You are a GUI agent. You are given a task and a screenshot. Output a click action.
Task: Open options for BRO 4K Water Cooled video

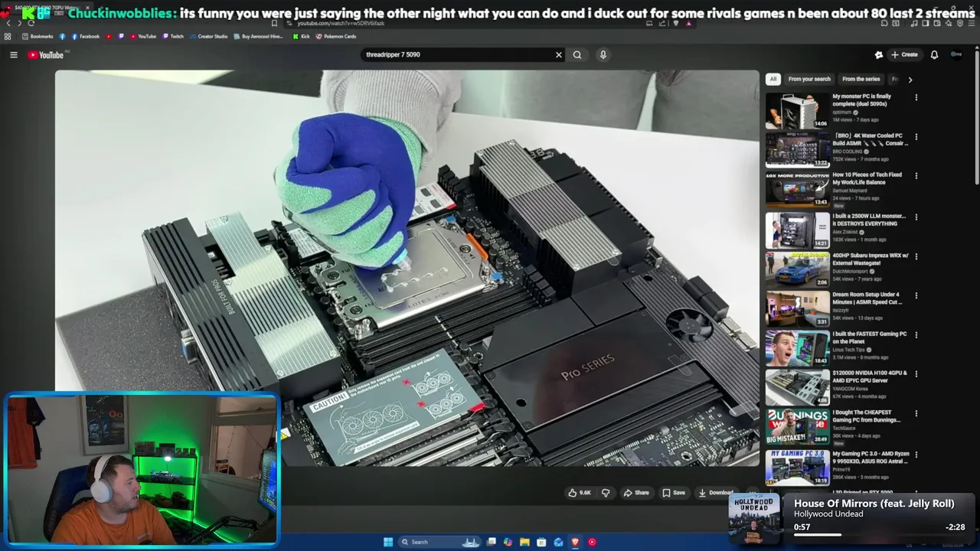[x=916, y=137]
